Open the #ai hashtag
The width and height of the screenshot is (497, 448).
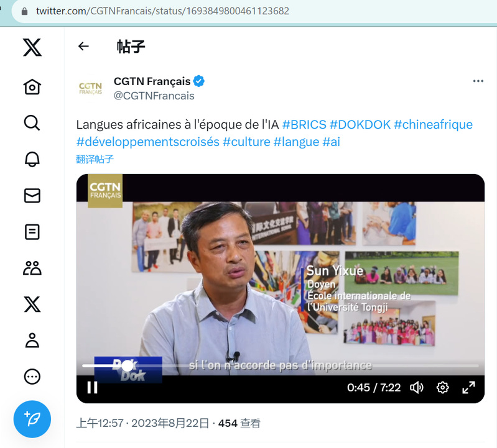[331, 142]
